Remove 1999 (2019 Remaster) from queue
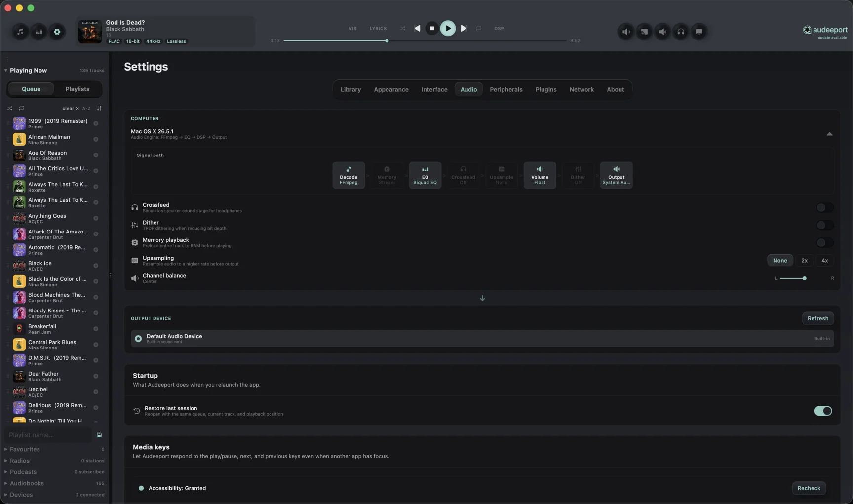Screen dimensions: 853x504 96,124
